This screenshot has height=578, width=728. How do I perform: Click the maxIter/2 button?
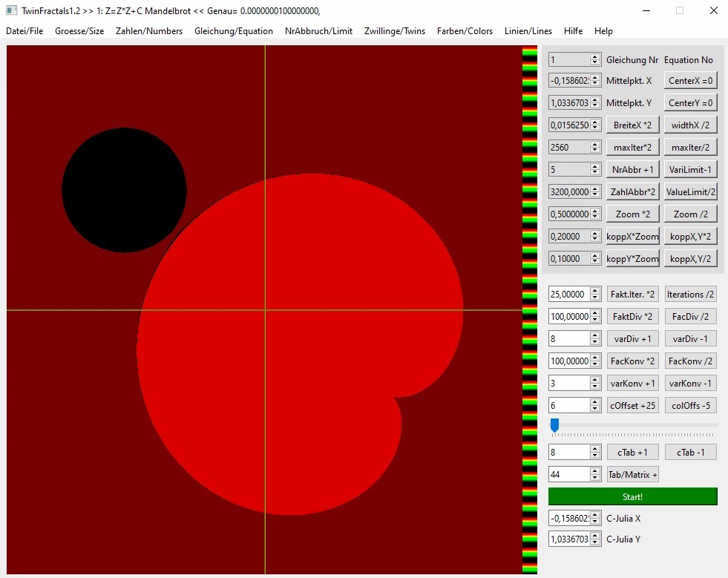pyautogui.click(x=690, y=148)
